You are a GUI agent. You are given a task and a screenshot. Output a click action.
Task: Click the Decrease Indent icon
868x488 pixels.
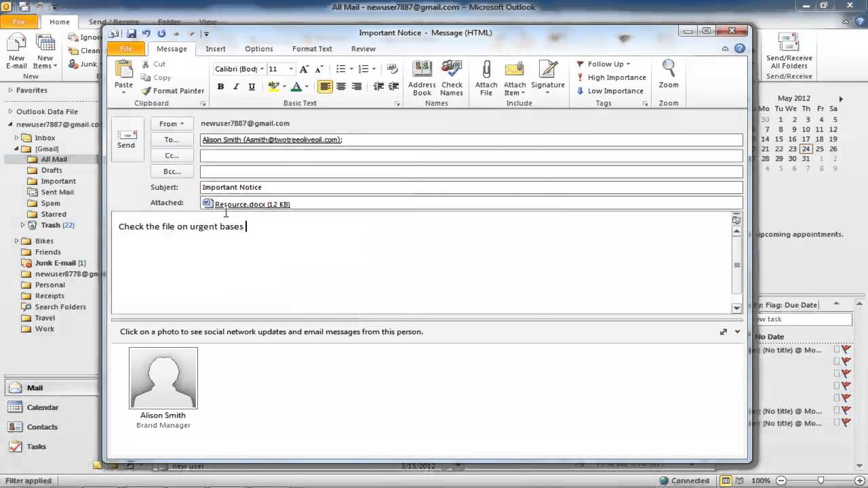[378, 87]
